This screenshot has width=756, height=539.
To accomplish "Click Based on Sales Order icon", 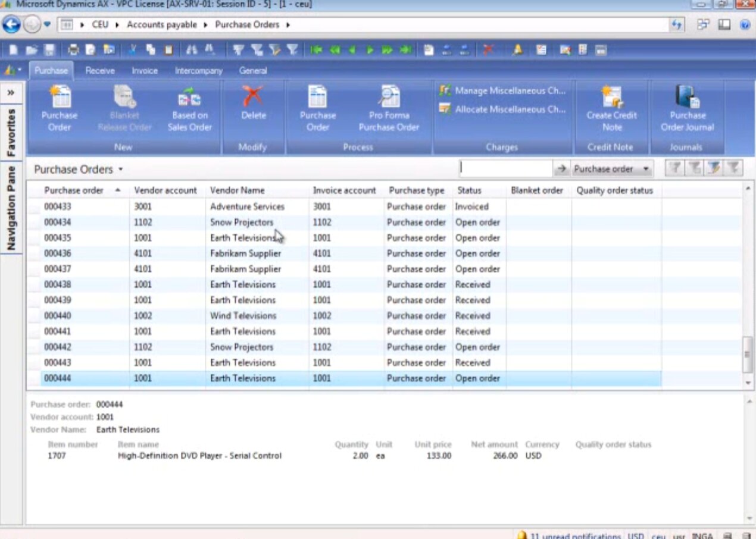I will [x=190, y=108].
